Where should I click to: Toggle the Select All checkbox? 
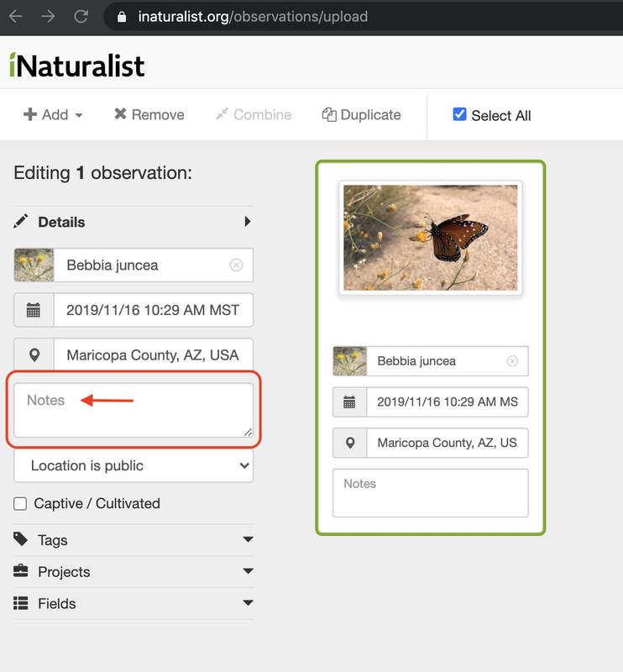459,114
